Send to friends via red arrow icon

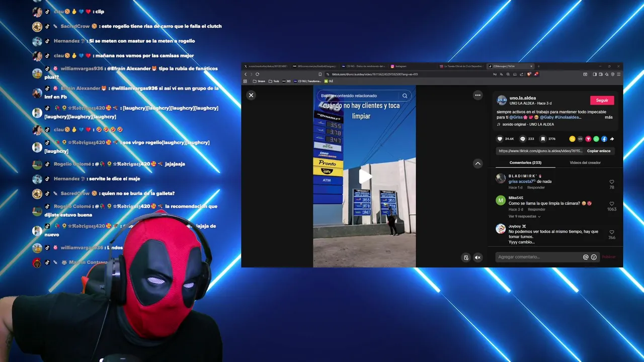(x=588, y=139)
